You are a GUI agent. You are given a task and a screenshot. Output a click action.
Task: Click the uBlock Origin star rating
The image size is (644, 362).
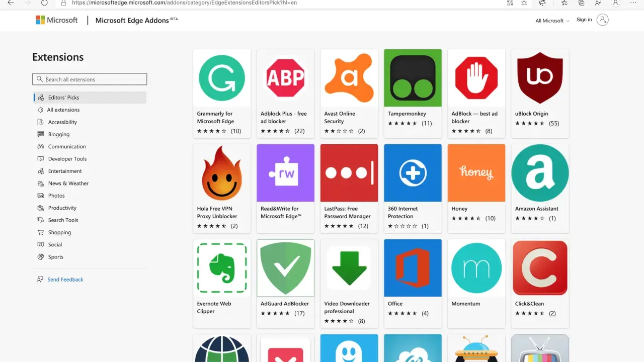point(530,123)
